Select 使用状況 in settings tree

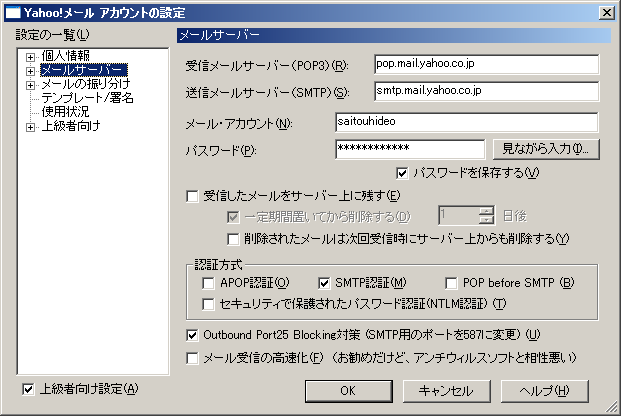tap(65, 113)
